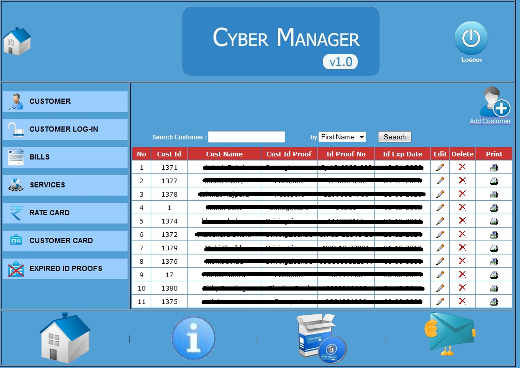The height and width of the screenshot is (368, 520).
Task: Delete customer with Cust Id 1378
Action: pos(462,194)
